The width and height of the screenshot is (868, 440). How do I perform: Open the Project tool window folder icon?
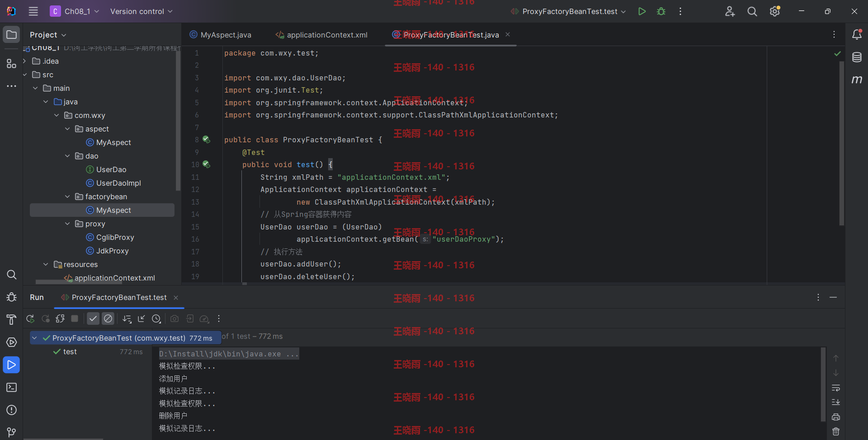(x=11, y=35)
